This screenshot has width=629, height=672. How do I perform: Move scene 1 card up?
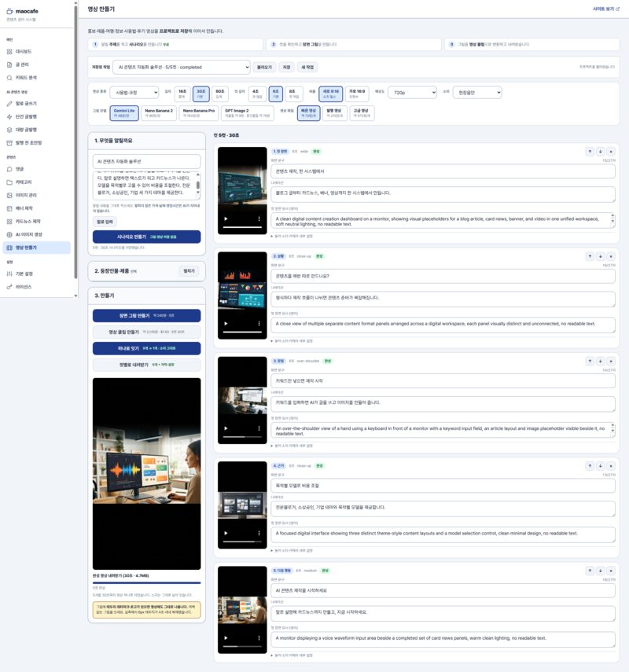pos(590,151)
